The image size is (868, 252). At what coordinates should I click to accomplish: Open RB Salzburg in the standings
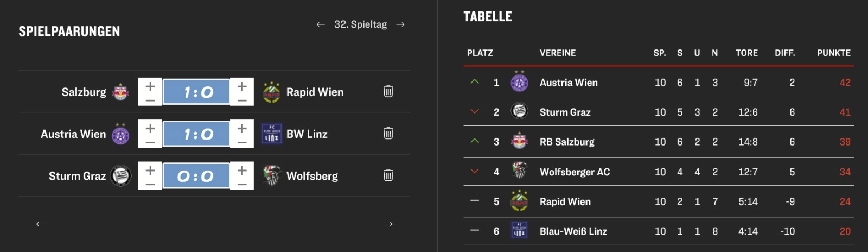pyautogui.click(x=659, y=142)
